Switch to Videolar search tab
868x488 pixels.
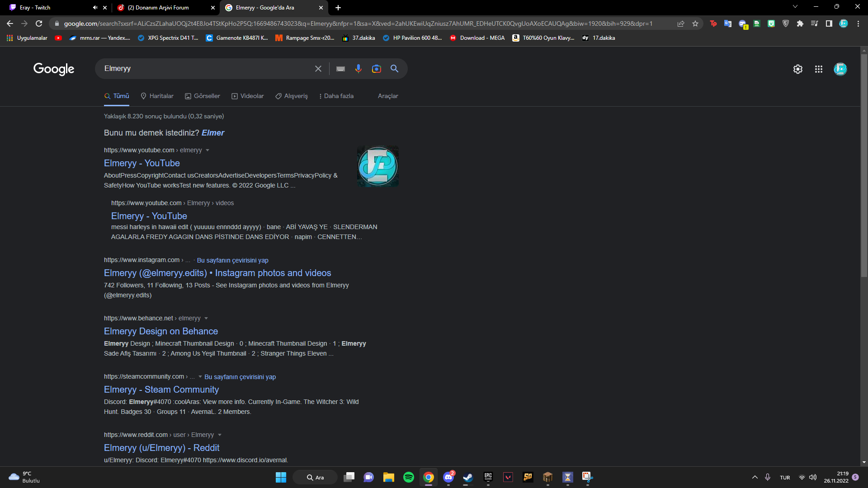pos(248,96)
